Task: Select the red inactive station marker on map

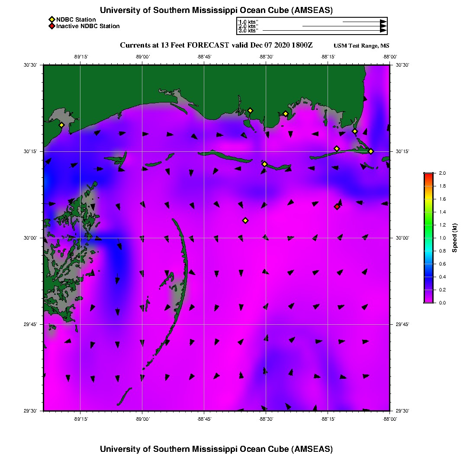Action: (x=337, y=207)
